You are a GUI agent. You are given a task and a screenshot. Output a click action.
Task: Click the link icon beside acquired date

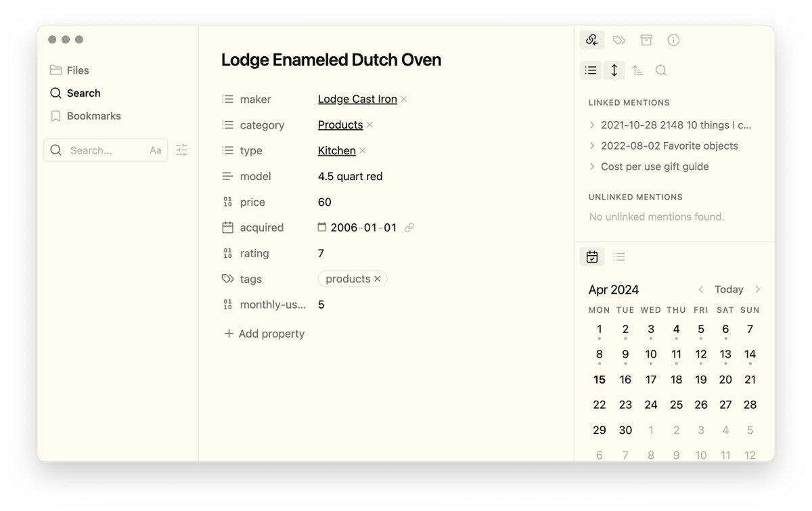pos(409,228)
